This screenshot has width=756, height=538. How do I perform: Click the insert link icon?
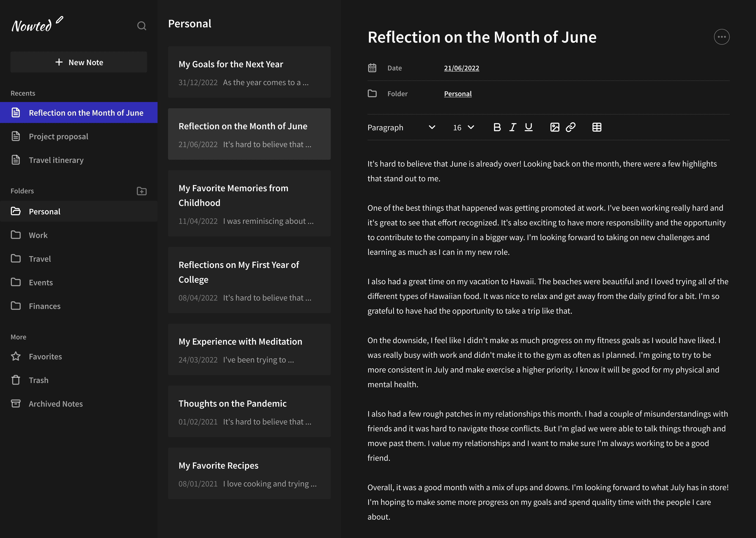tap(571, 127)
